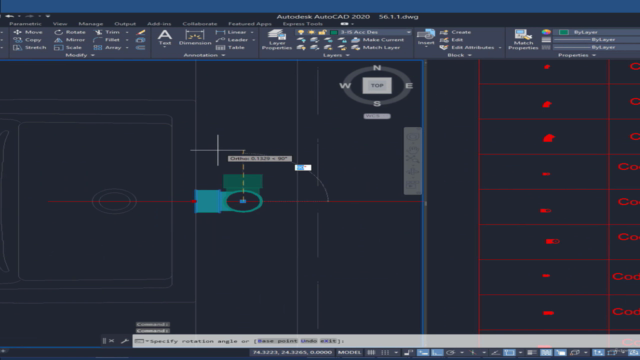Open the Linear dimension dropdown arrow

(252, 32)
